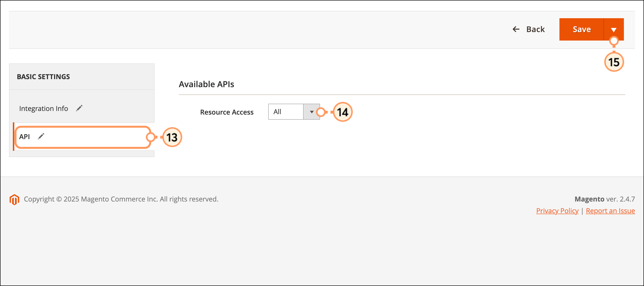This screenshot has width=644, height=286.
Task: Open the Save button's dropdown arrow
Action: [613, 29]
